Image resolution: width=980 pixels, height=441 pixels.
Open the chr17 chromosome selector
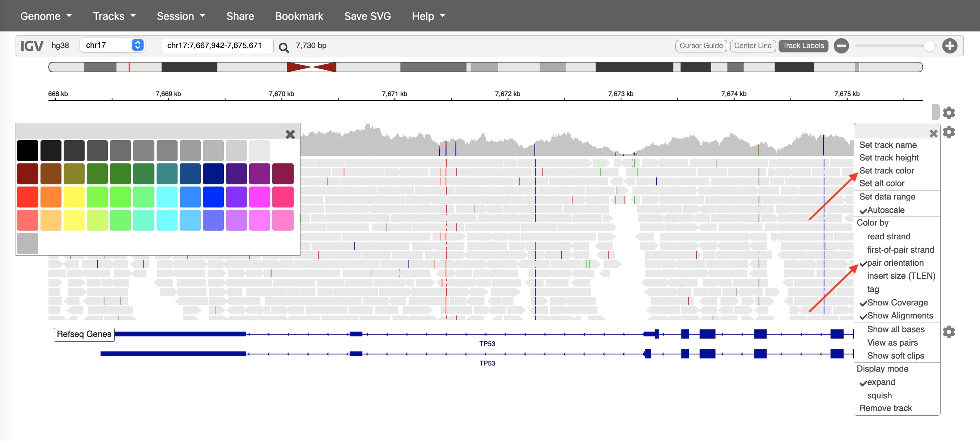[112, 45]
